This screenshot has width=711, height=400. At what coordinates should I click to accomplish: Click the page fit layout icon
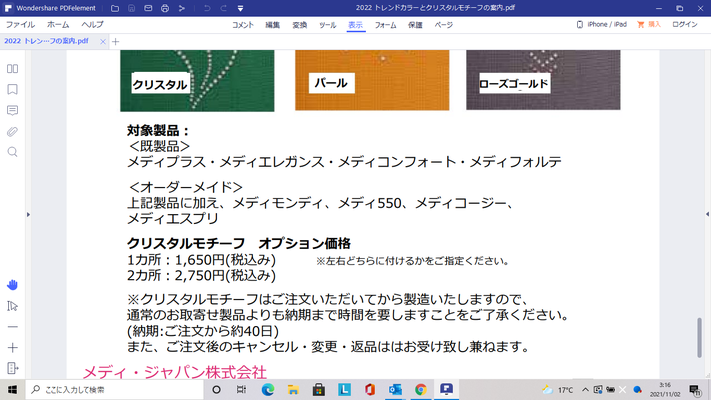(13, 368)
